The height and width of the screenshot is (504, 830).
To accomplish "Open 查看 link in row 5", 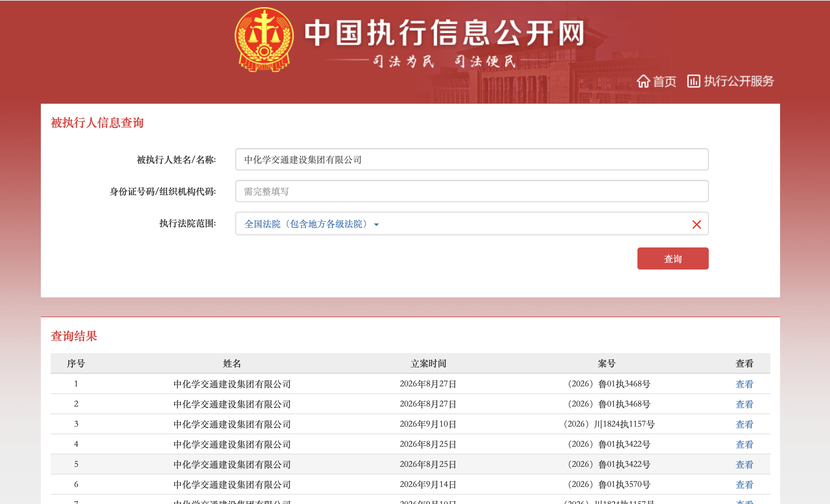I will coord(744,464).
